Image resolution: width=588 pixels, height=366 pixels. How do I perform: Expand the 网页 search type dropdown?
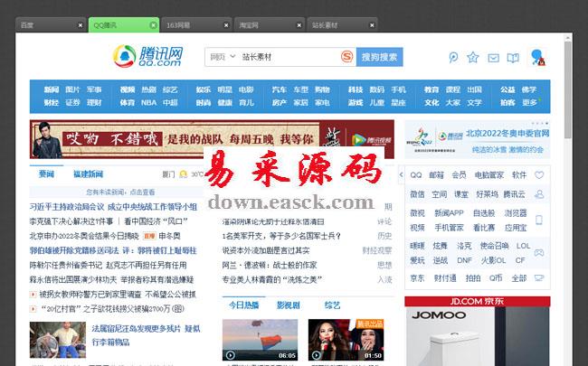[219, 57]
